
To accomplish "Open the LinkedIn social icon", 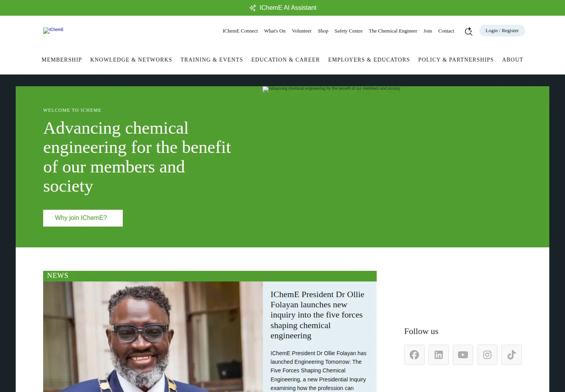I will (439, 355).
